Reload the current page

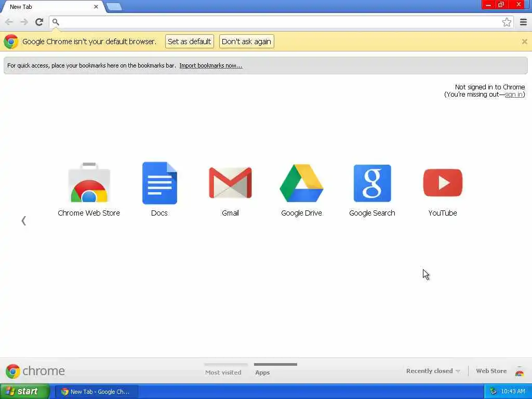[x=39, y=22]
